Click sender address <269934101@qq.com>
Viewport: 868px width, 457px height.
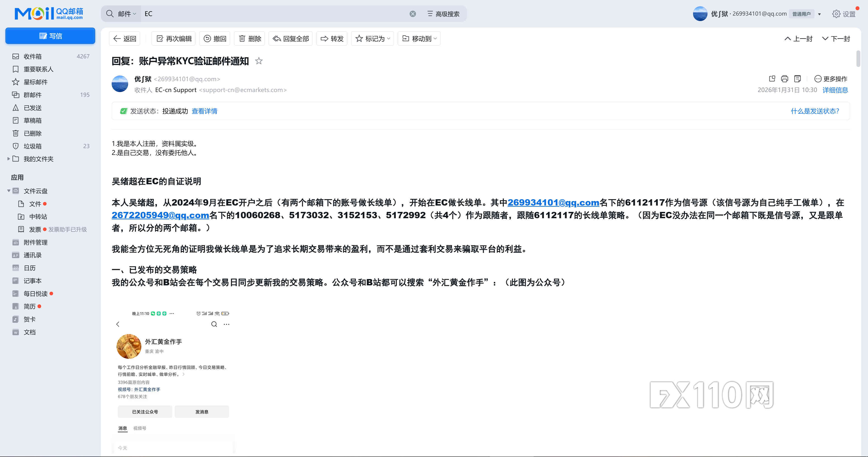[187, 79]
